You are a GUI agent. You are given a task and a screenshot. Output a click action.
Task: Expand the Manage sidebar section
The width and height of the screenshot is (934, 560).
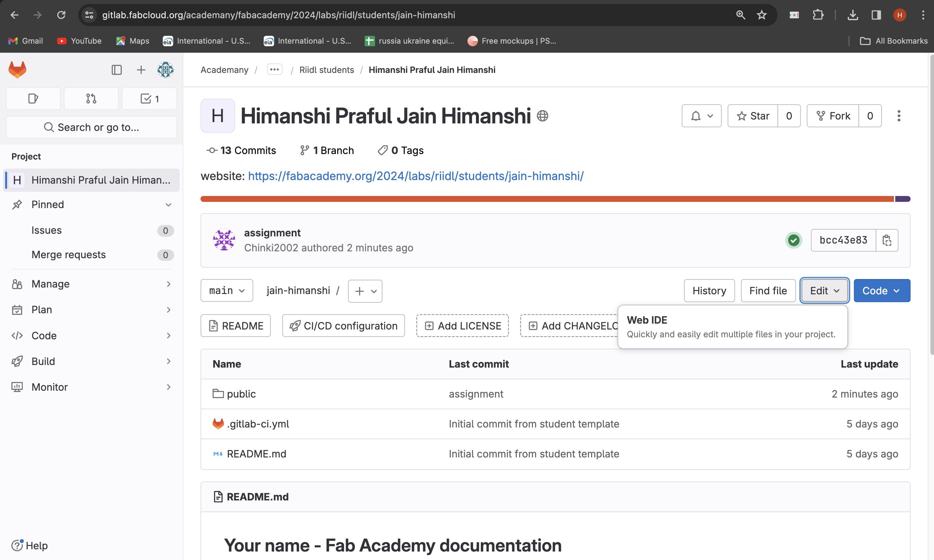click(91, 284)
